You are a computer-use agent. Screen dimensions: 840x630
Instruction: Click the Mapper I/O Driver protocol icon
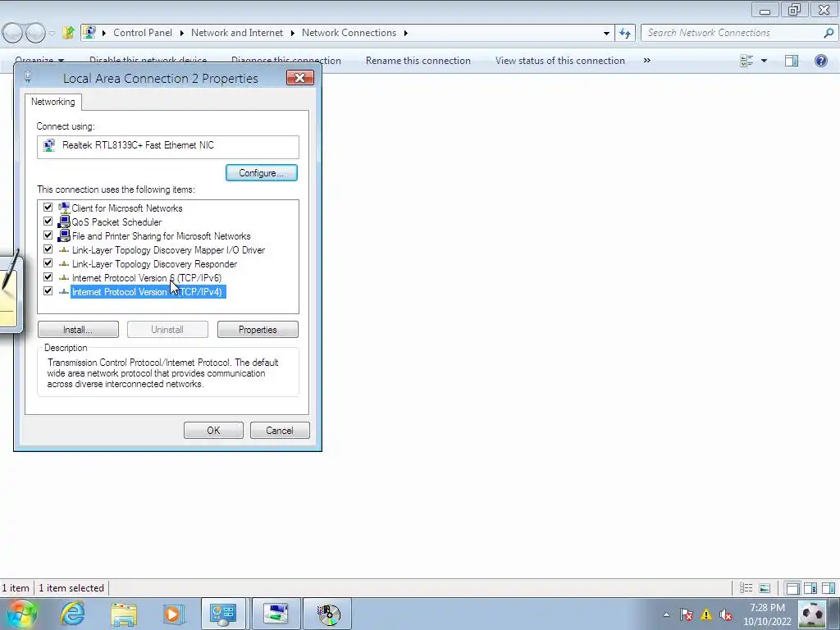point(64,249)
